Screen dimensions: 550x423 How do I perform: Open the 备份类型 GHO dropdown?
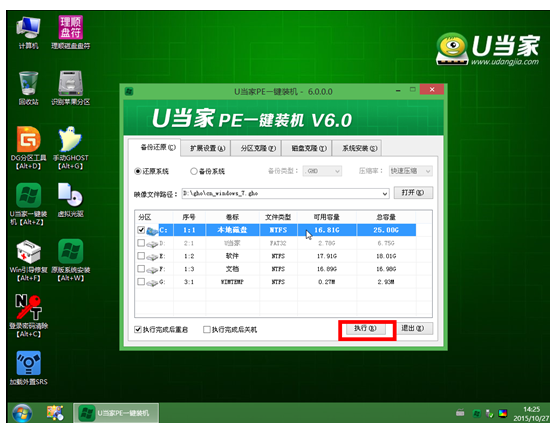click(x=322, y=171)
